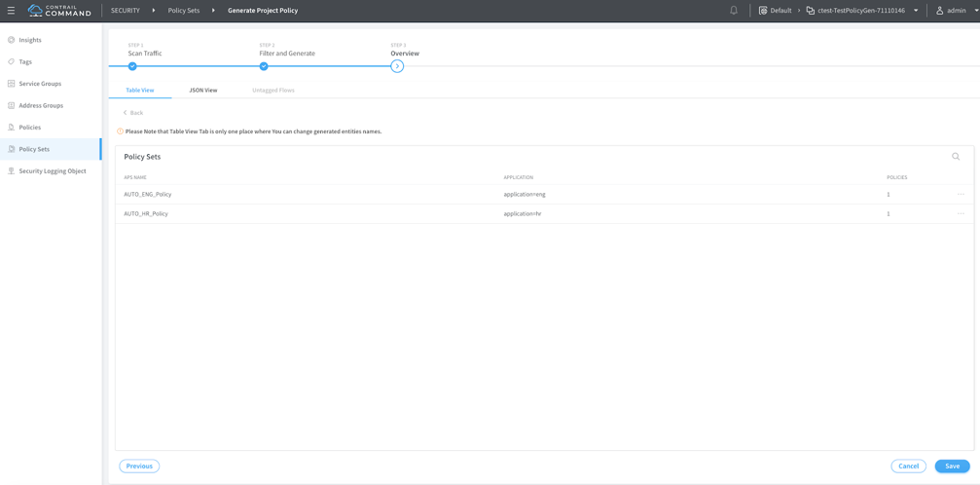Click the Overview step label
Image resolution: width=980 pixels, height=485 pixels.
pos(405,54)
